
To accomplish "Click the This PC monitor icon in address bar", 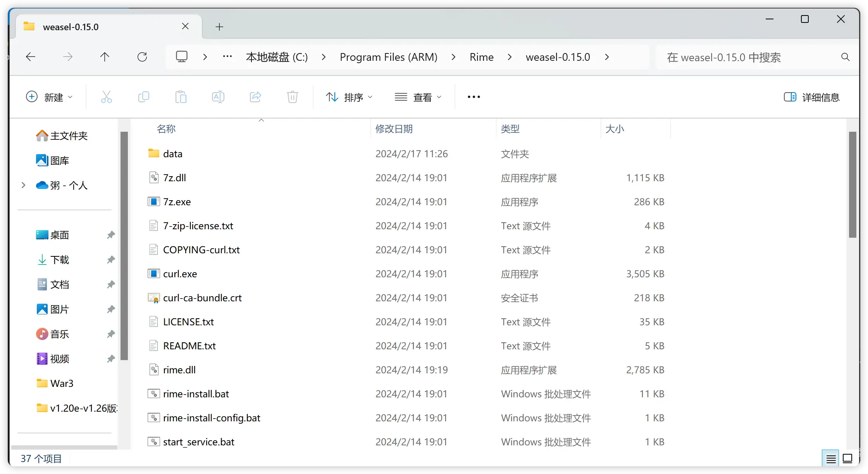I will pos(181,57).
